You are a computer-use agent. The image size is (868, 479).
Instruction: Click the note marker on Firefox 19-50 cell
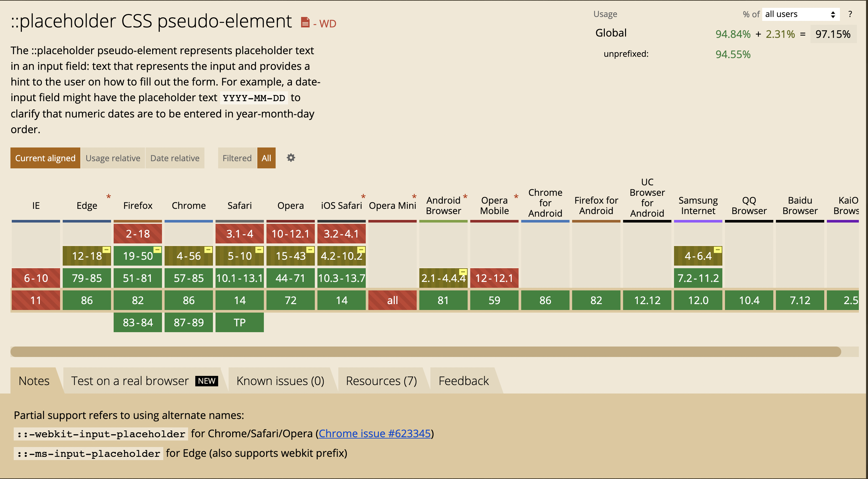[157, 250]
